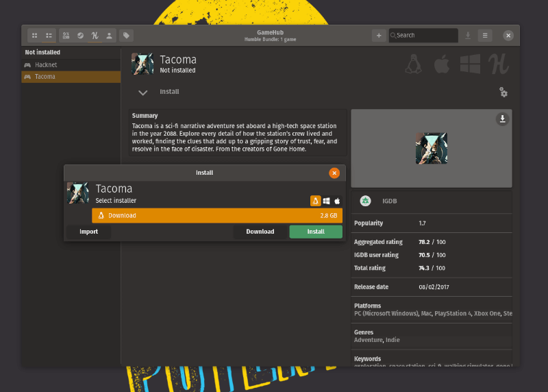Open downloads list in header bar

click(x=468, y=35)
